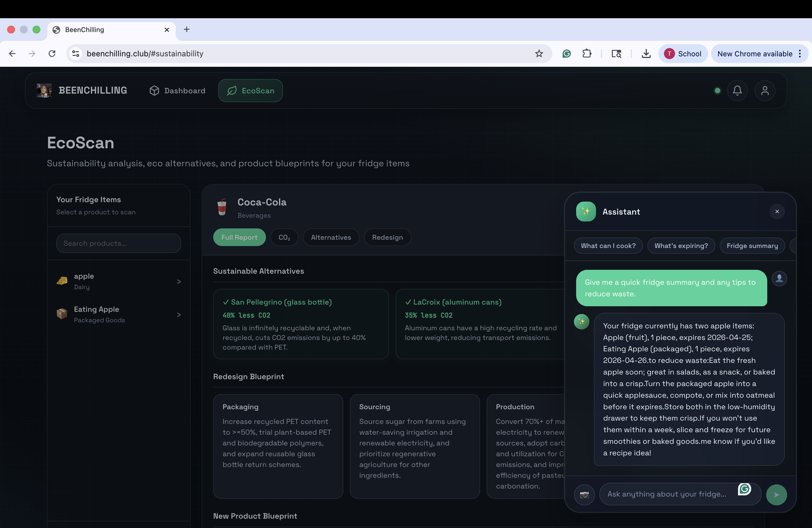This screenshot has height=528, width=812.
Task: Click the 'What can I cook?' chip
Action: 608,245
